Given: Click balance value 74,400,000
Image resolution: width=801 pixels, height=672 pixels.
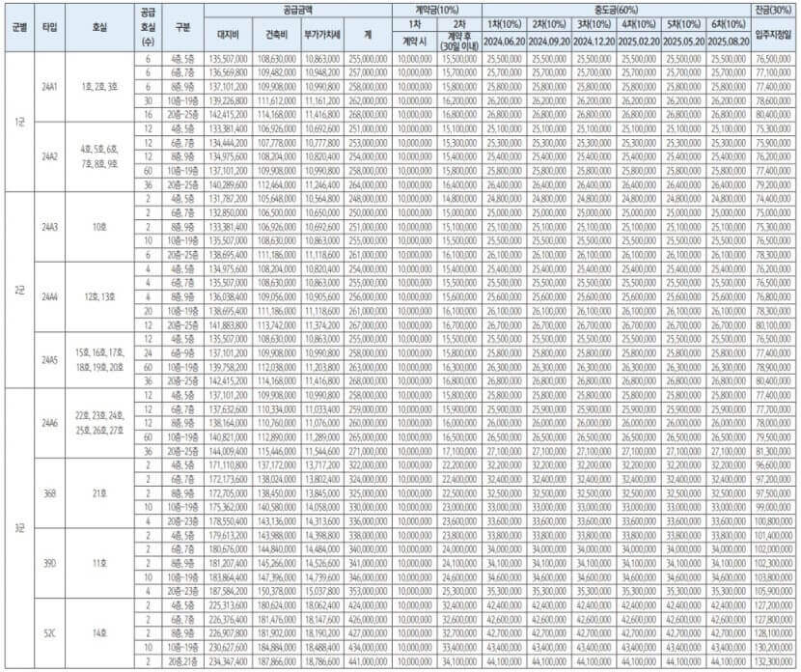Looking at the screenshot, I should coord(773,199).
